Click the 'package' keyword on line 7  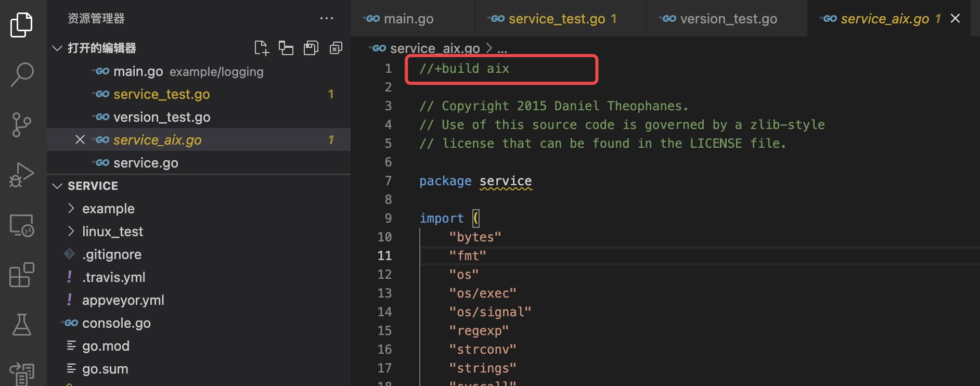point(445,181)
